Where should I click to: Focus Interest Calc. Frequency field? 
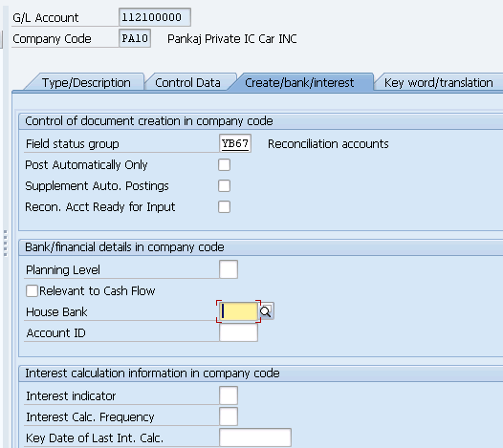(229, 416)
